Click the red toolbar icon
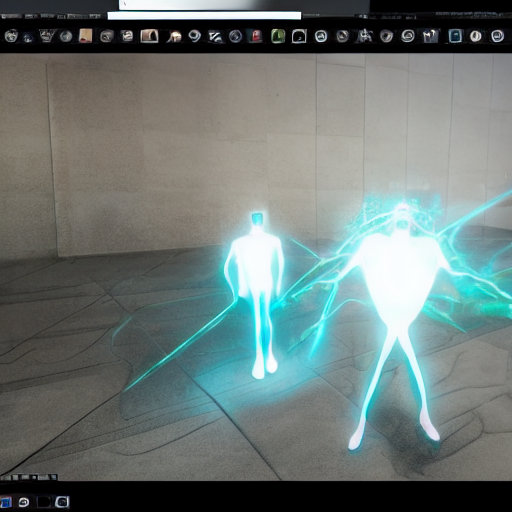This screenshot has height=512, width=512. [x=256, y=36]
